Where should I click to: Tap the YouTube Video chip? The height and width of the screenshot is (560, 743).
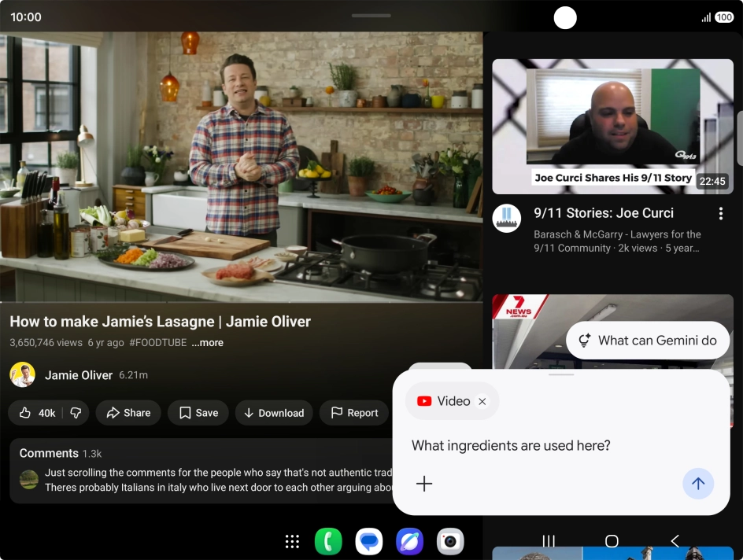444,401
